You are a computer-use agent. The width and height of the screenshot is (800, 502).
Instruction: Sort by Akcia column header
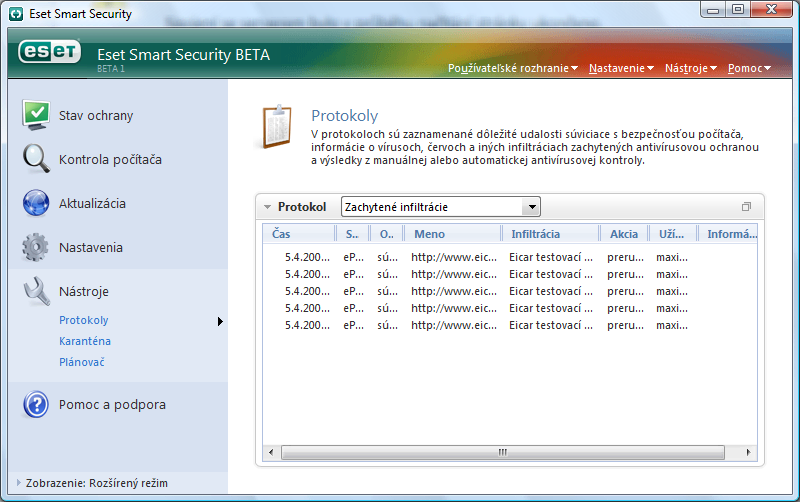623,234
